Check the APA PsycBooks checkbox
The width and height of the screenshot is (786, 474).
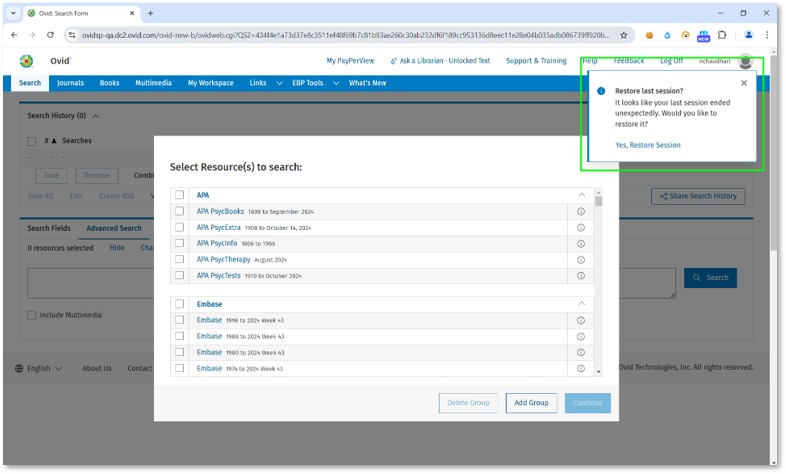pos(179,211)
